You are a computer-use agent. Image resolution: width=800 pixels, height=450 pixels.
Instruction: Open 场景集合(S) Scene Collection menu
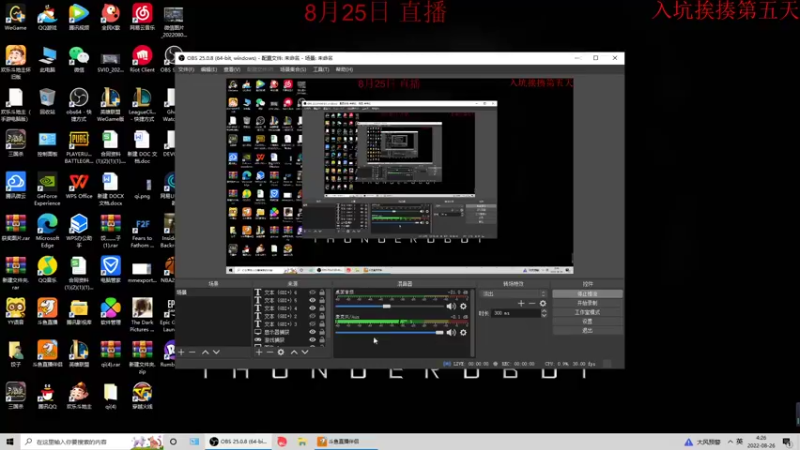[x=293, y=69]
